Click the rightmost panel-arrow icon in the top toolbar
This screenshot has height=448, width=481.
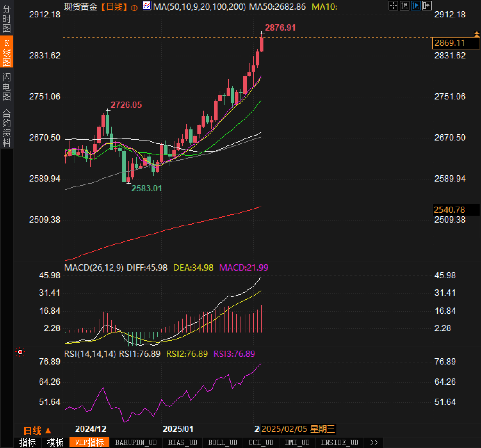click(x=426, y=6)
